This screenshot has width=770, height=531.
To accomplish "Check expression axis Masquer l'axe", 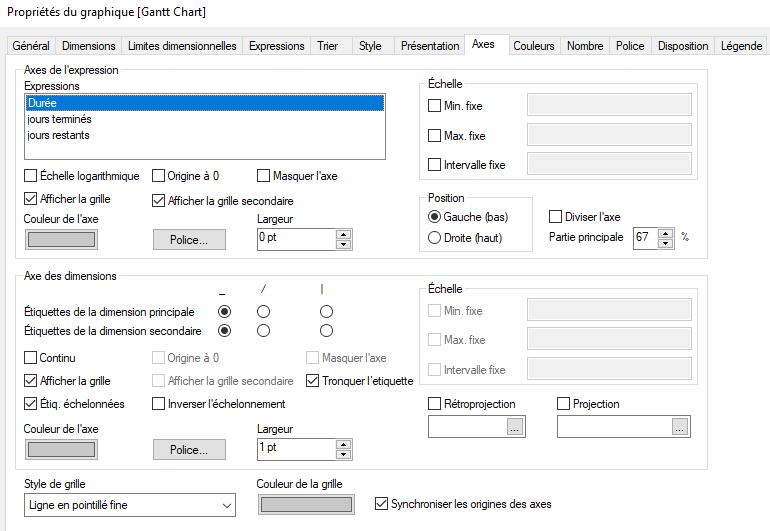I will pyautogui.click(x=264, y=176).
